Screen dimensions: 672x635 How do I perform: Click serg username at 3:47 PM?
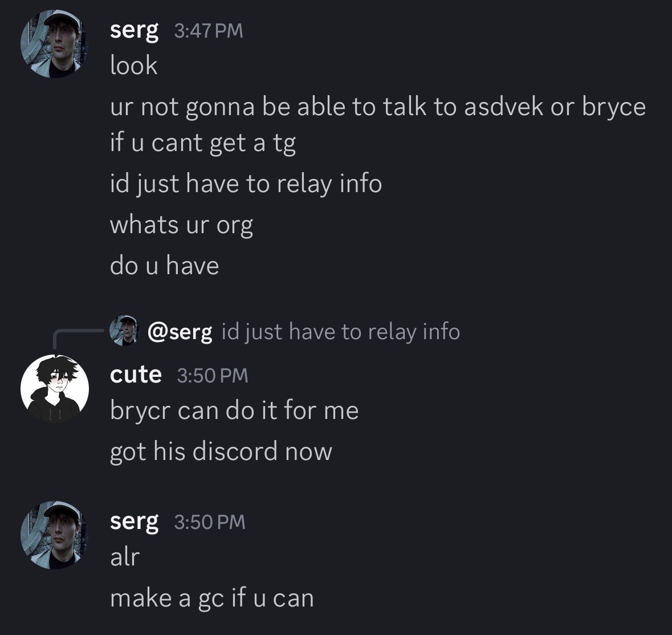tap(134, 31)
